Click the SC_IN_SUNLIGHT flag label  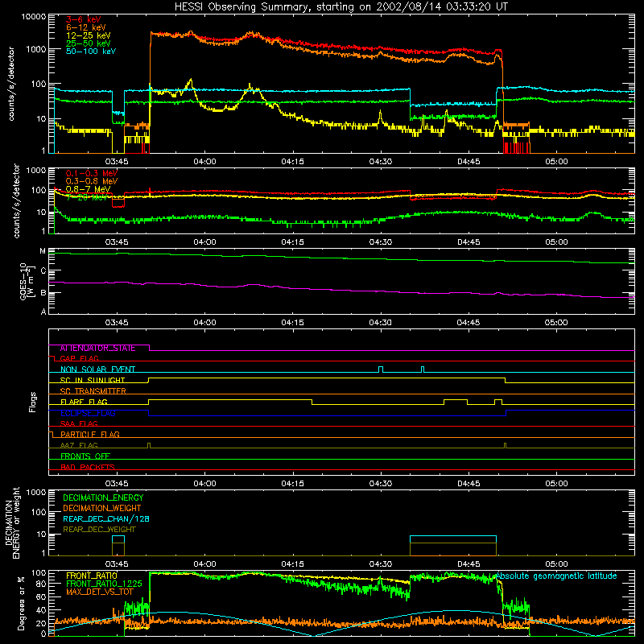pos(93,380)
